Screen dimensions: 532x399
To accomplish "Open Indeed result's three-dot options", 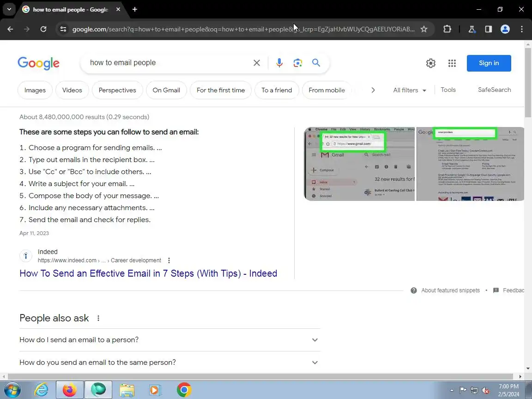I will [169, 260].
